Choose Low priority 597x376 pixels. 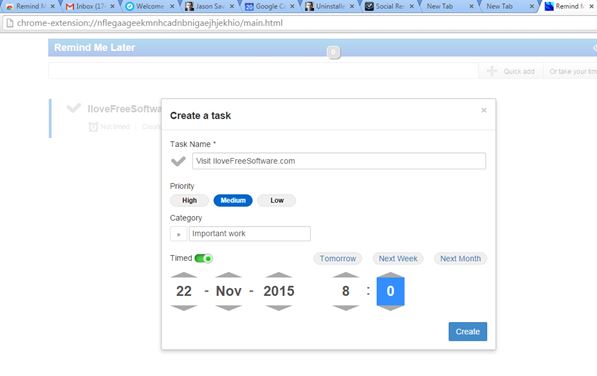point(277,200)
